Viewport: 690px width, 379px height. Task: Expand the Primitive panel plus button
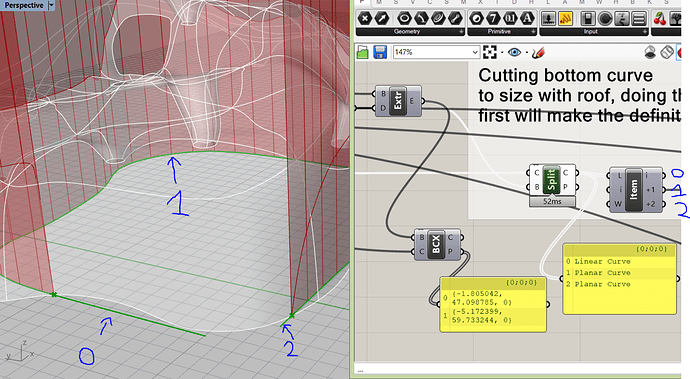pyautogui.click(x=533, y=32)
